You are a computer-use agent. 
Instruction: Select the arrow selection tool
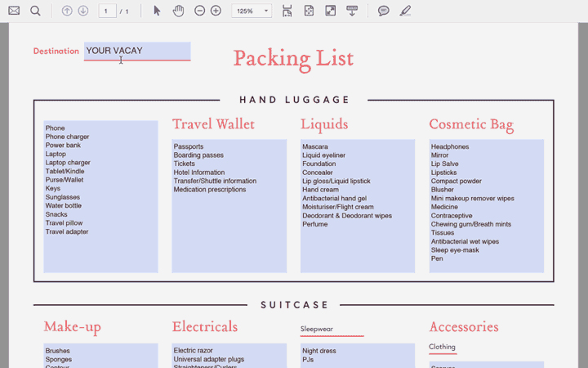[157, 11]
